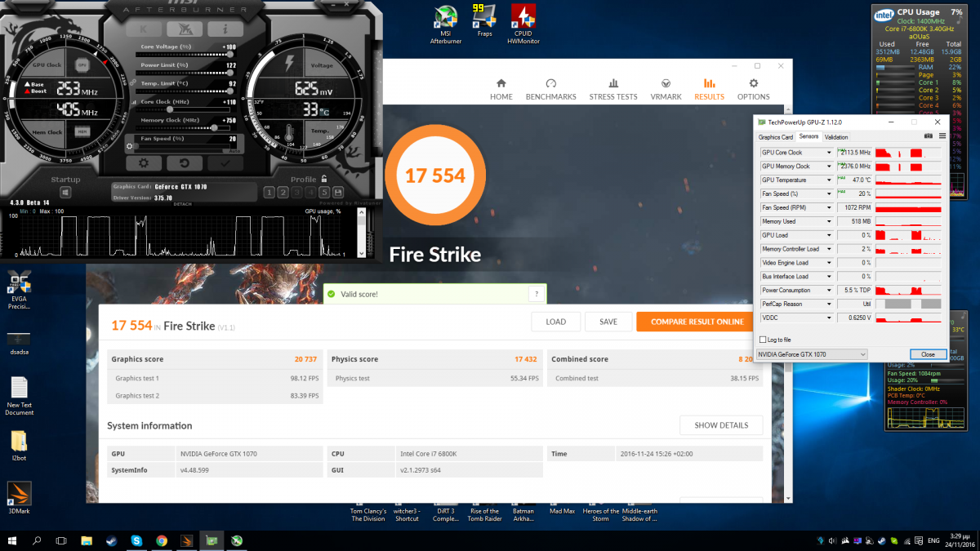Viewport: 980px width, 551px height.
Task: Switch to GPU-Z Graphics Card tab
Action: pyautogui.click(x=776, y=137)
